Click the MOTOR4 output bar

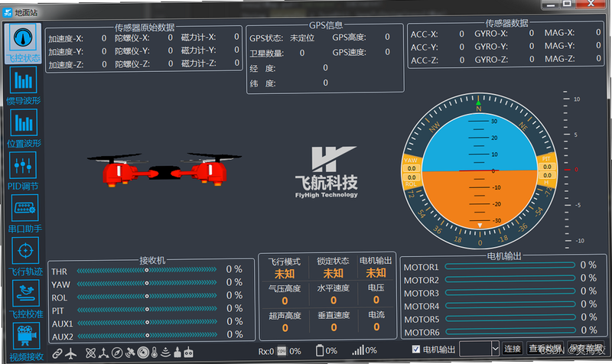click(510, 304)
